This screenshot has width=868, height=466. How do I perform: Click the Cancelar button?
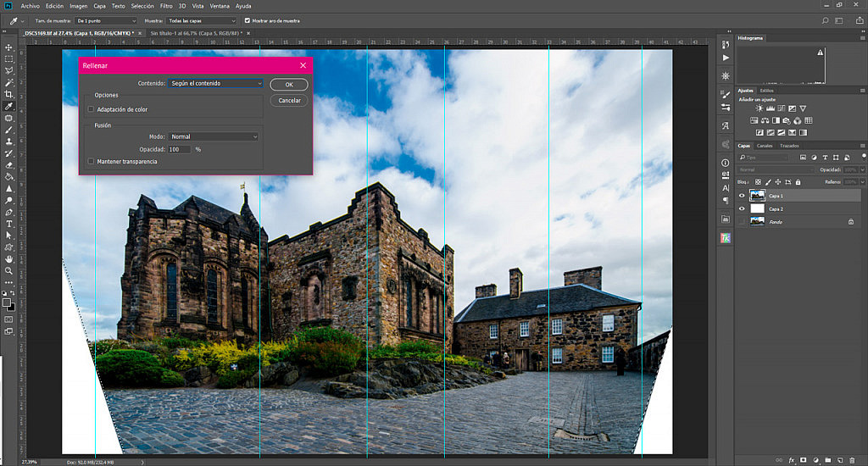(289, 101)
